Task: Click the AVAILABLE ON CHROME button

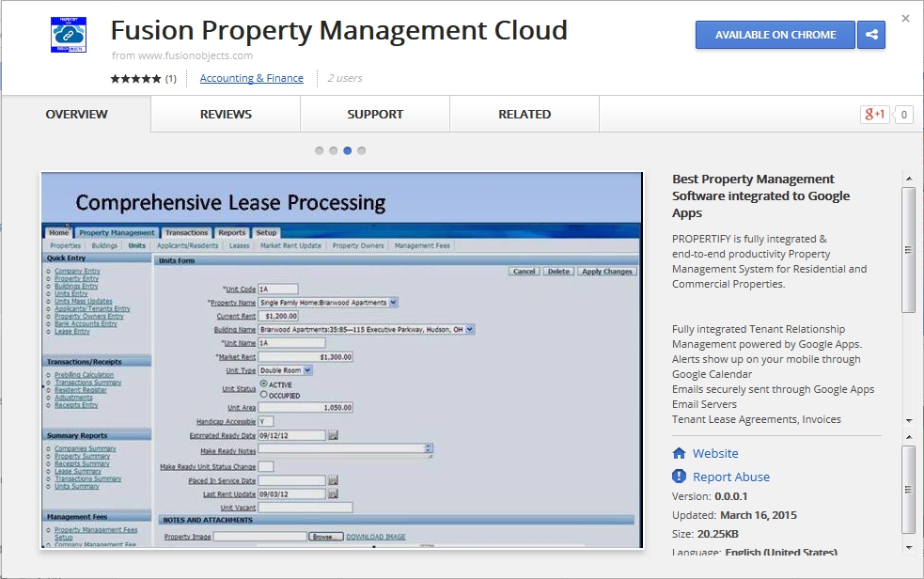Action: 775,35
